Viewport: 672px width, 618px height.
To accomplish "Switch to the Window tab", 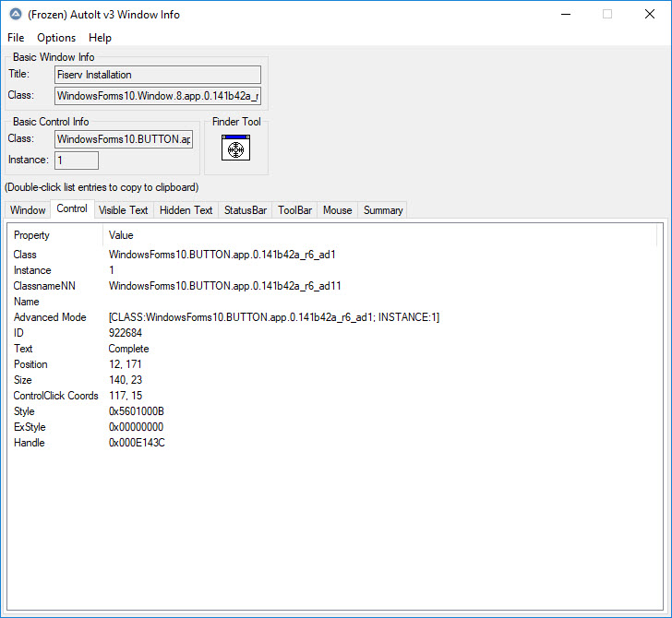I will click(28, 210).
